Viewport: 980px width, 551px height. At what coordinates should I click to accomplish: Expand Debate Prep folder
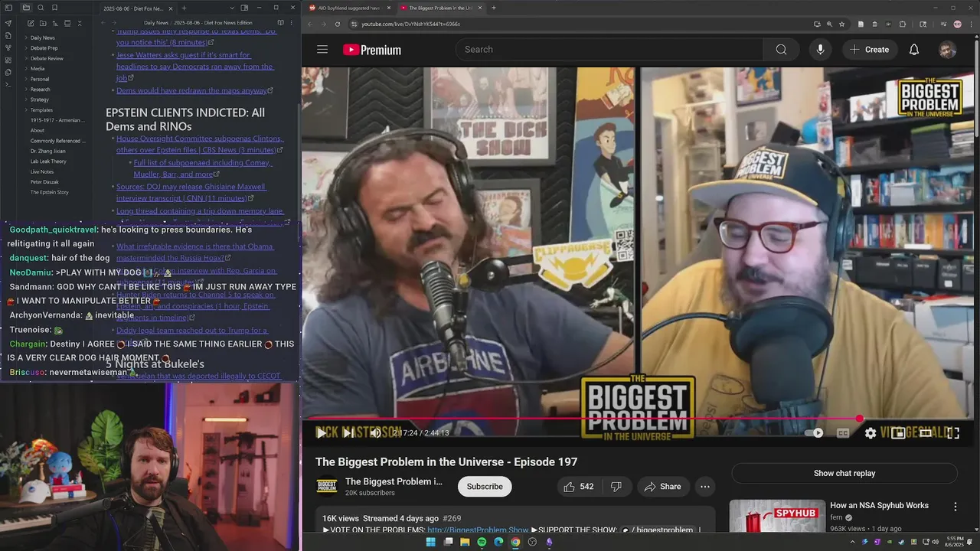pos(44,48)
